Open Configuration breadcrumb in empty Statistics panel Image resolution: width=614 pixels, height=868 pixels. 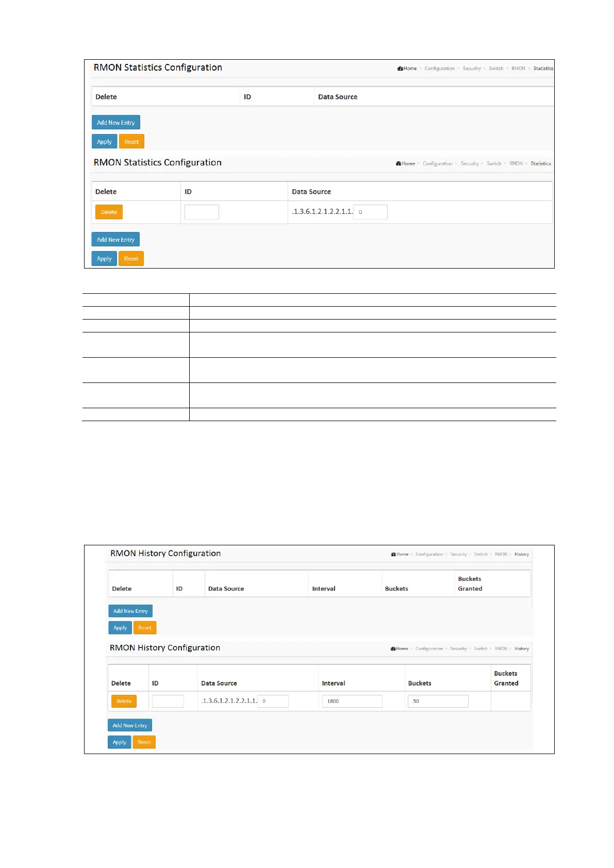click(x=440, y=69)
